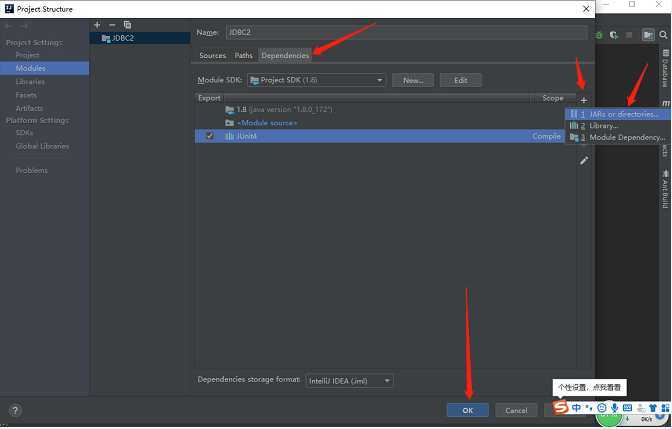Click the OK button
The width and height of the screenshot is (672, 429).
coord(468,410)
